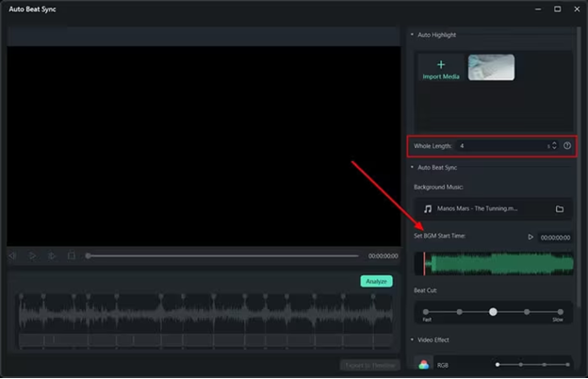Click the middle Beat Cut handle

pyautogui.click(x=493, y=312)
